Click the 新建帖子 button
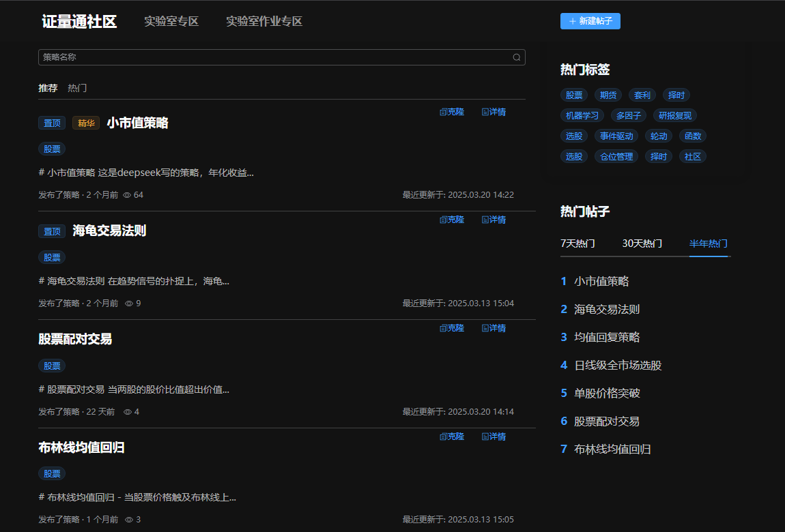785x532 pixels. pyautogui.click(x=590, y=21)
